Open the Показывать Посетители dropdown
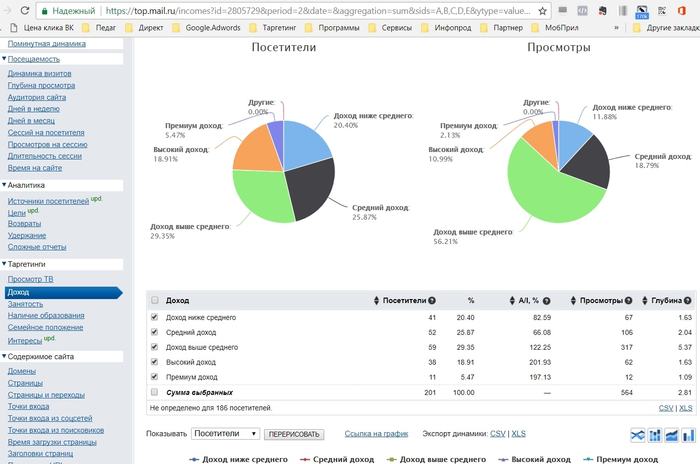The height and width of the screenshot is (464, 700). [x=225, y=434]
